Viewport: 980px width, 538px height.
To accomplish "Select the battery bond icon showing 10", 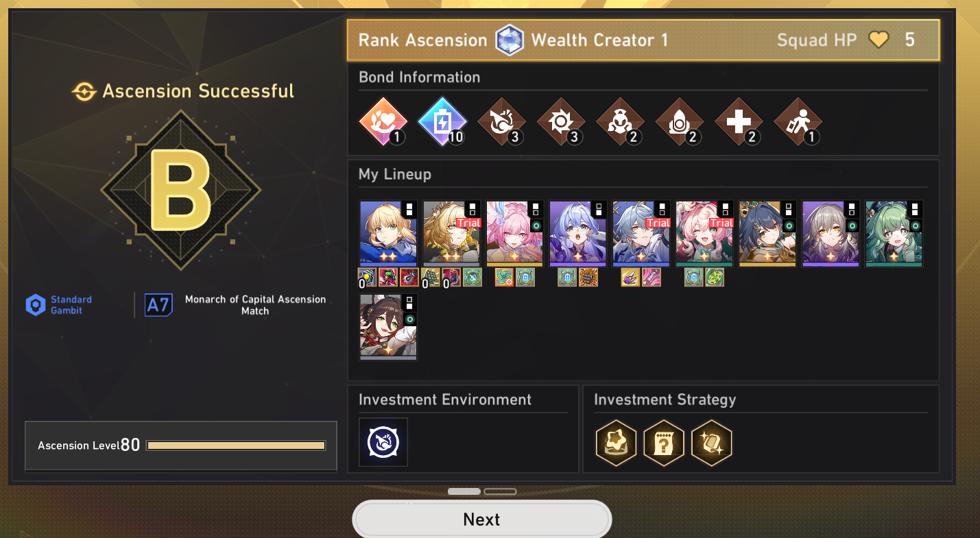I will (442, 122).
